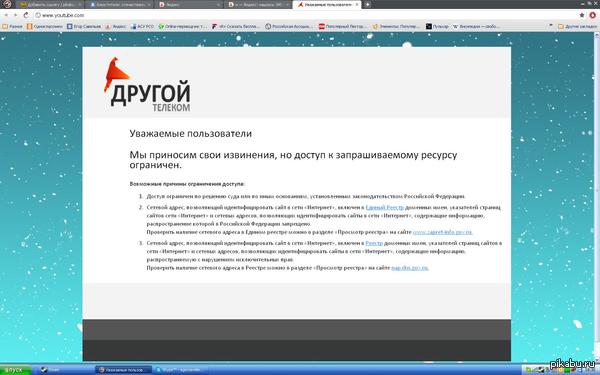The width and height of the screenshot is (600, 375).
Task: Click the page's vertical scrollbar
Action: pyautogui.click(x=597, y=197)
